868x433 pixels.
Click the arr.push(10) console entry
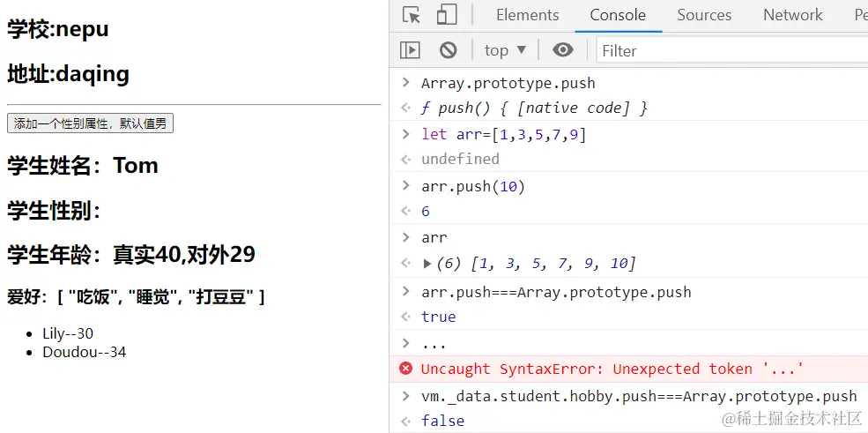click(473, 186)
